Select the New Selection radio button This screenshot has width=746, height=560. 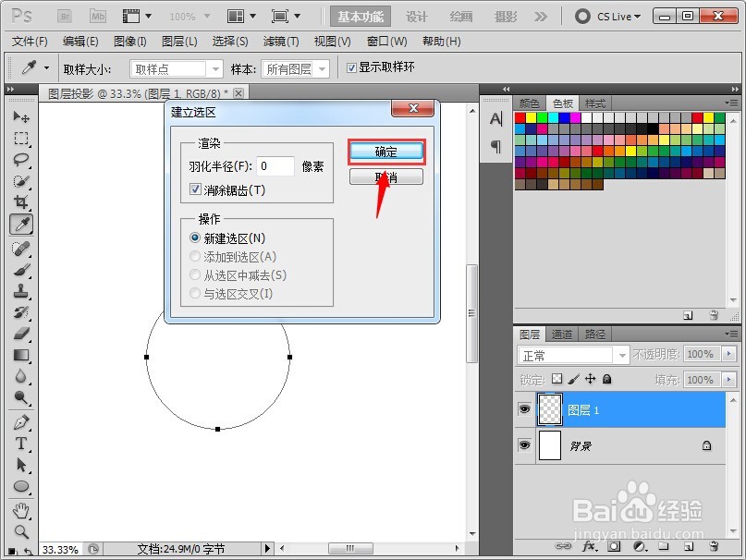click(x=194, y=237)
